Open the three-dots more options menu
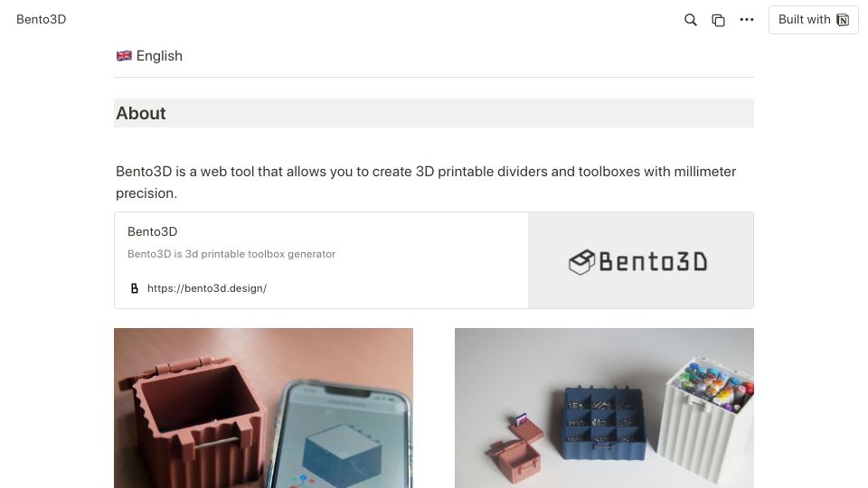 click(747, 19)
